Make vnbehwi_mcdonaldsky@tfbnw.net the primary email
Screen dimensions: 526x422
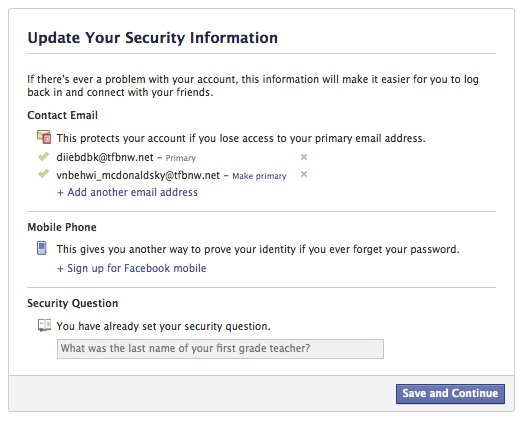pos(259,176)
